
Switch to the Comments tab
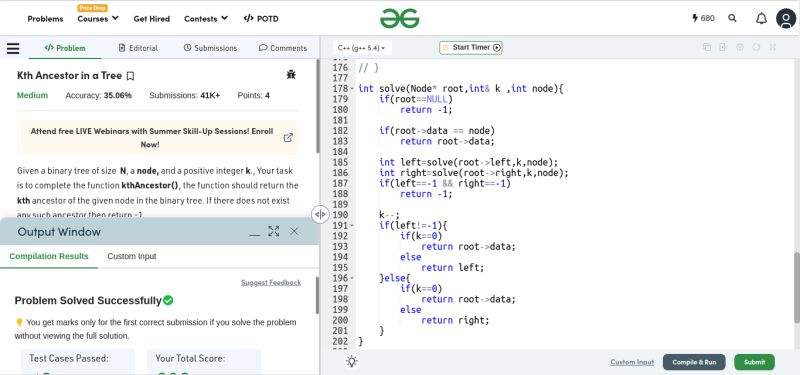[283, 48]
